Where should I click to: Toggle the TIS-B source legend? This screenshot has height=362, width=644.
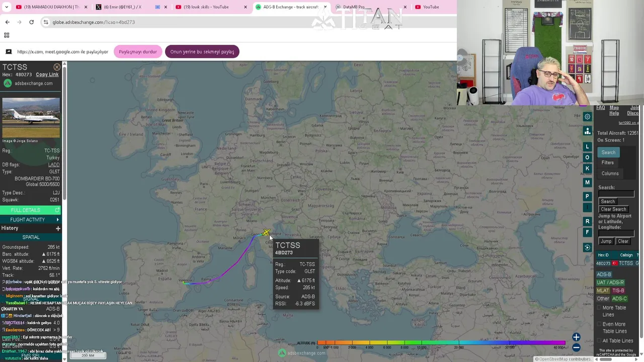pos(618,291)
